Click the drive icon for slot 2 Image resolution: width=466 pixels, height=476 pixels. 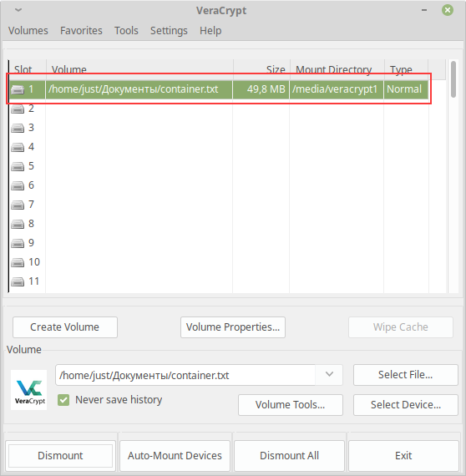[18, 109]
